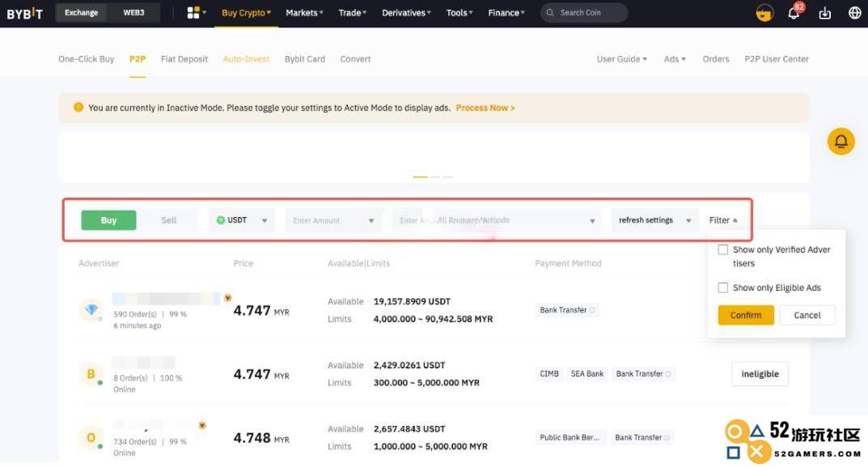Screen dimensions: 868x468
Task: Click info icon beside first Bank Transfer
Action: [x=592, y=310]
